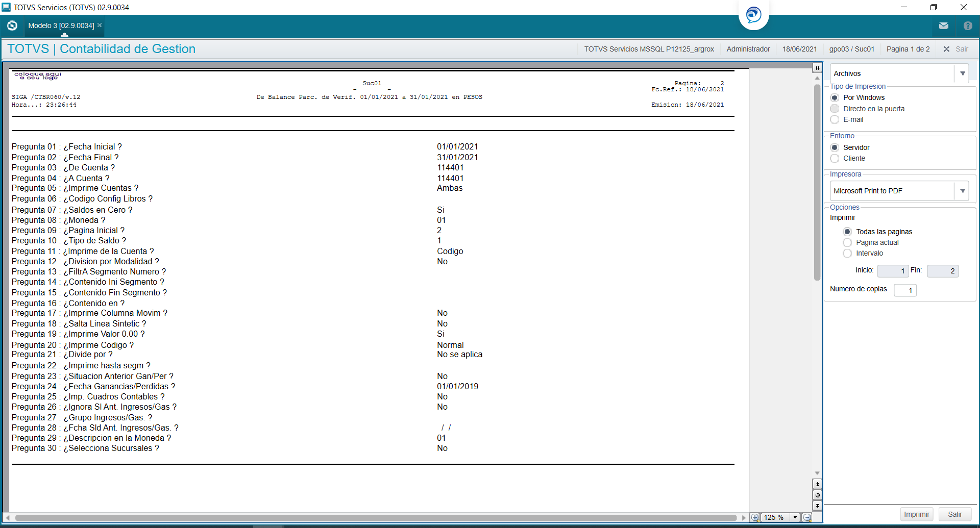Go to first page with double up arrow
980x528 pixels.
[817, 484]
